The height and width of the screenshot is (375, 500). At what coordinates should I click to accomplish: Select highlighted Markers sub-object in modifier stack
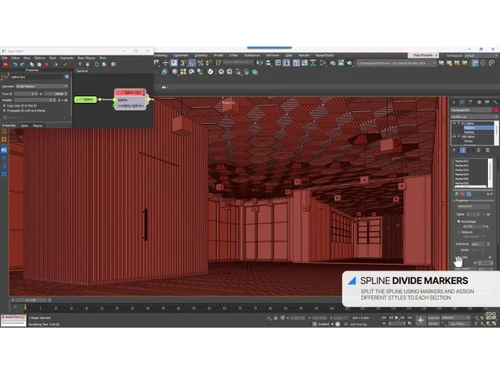[478, 128]
